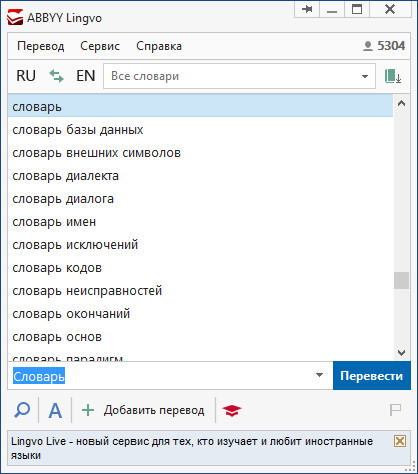Viewport: 418px width, 474px height.
Task: Open the Перевод menu
Action: [41, 46]
